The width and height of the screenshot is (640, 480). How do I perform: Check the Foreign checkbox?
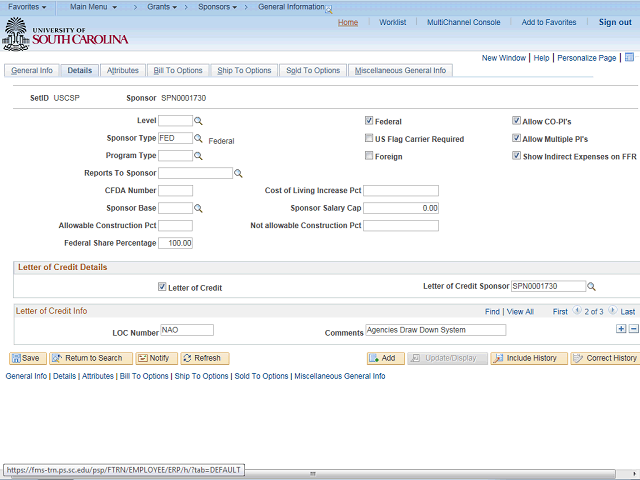369,156
